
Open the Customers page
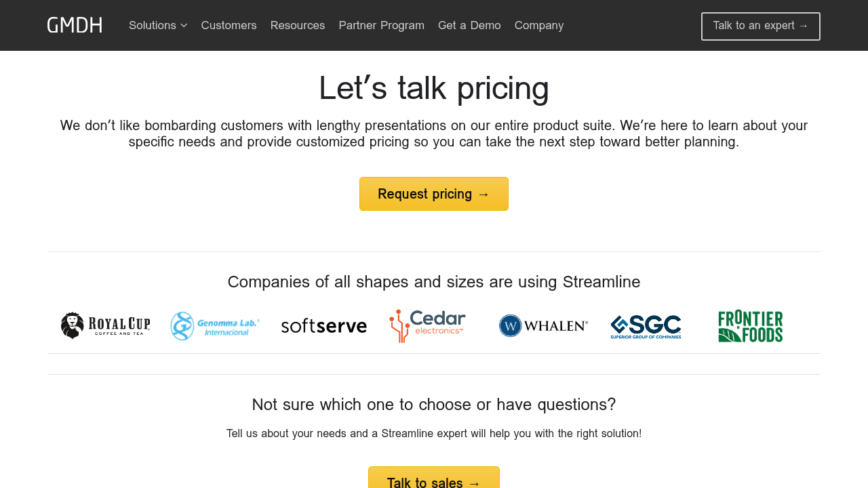coord(229,26)
